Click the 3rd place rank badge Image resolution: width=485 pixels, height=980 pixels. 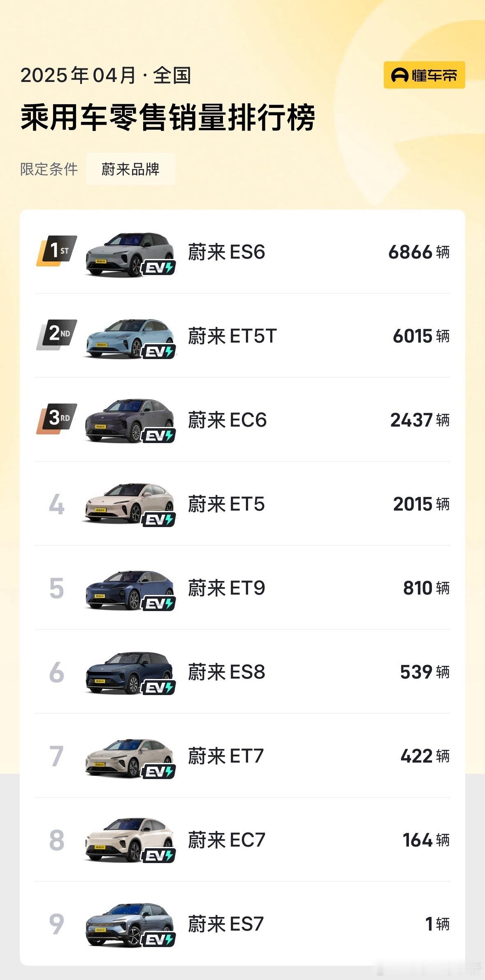[57, 418]
